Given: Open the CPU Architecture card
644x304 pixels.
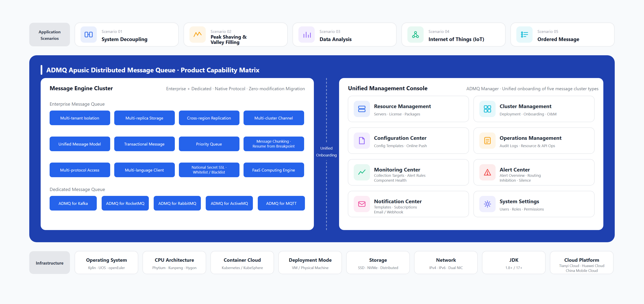Looking at the screenshot, I should point(174,263).
